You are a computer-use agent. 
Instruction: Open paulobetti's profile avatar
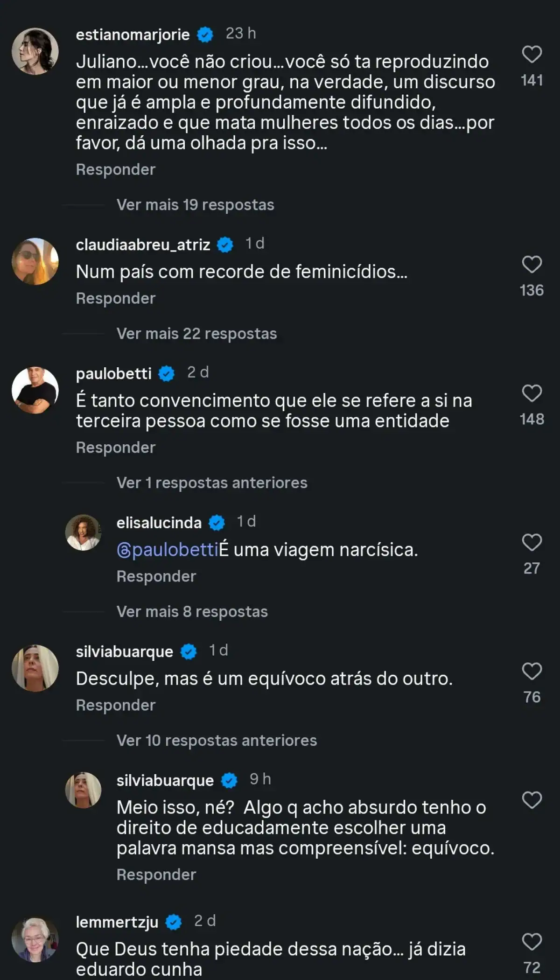35,390
